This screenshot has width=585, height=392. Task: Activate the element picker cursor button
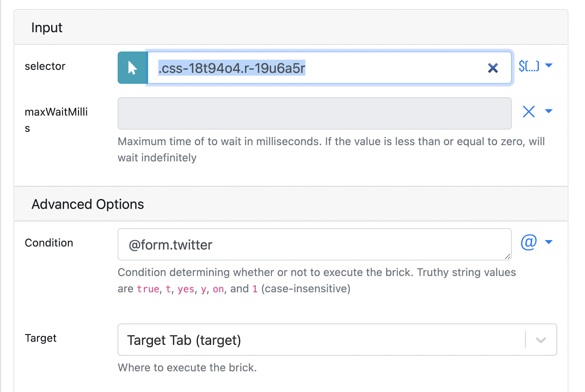pyautogui.click(x=133, y=68)
